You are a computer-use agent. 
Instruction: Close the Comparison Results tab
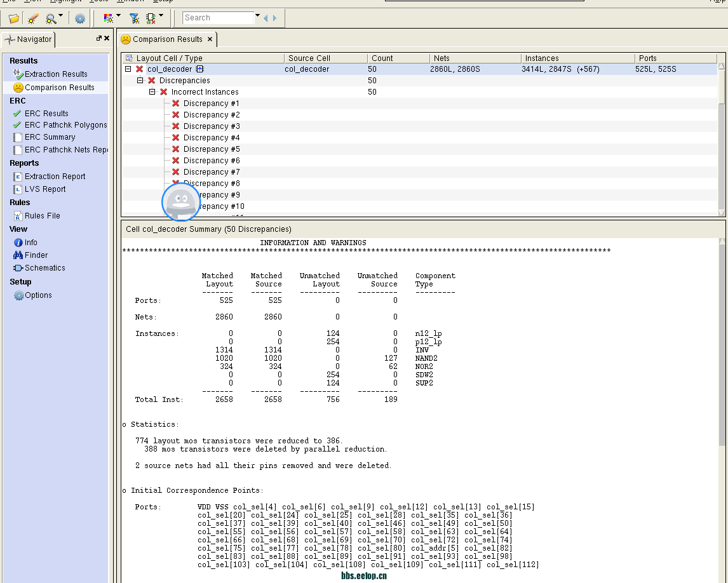(x=210, y=39)
